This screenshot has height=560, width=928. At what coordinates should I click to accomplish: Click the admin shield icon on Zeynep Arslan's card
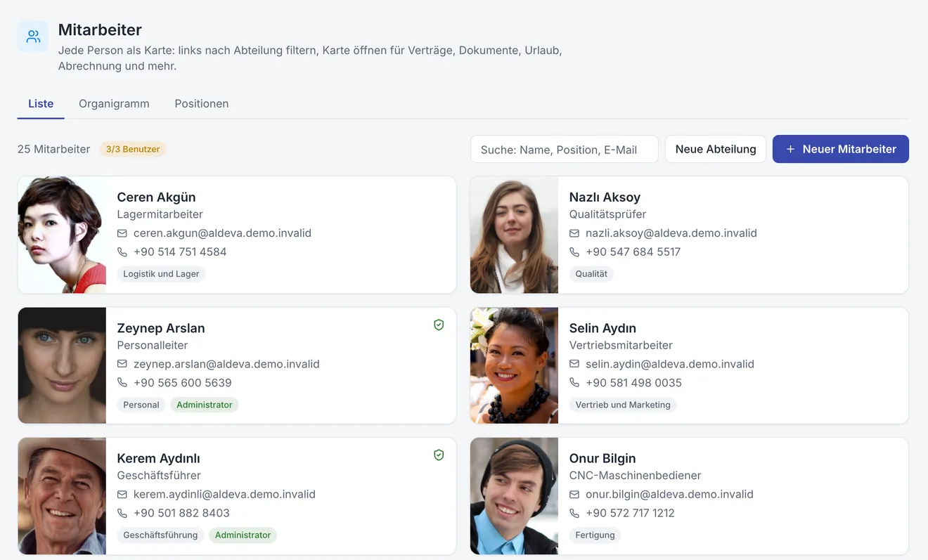(439, 325)
